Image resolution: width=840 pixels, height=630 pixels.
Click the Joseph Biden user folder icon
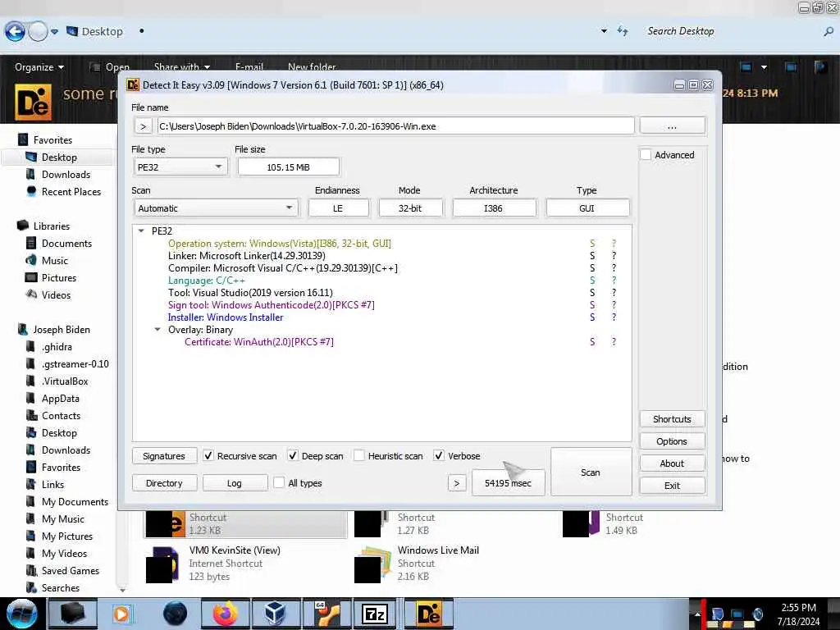22,330
